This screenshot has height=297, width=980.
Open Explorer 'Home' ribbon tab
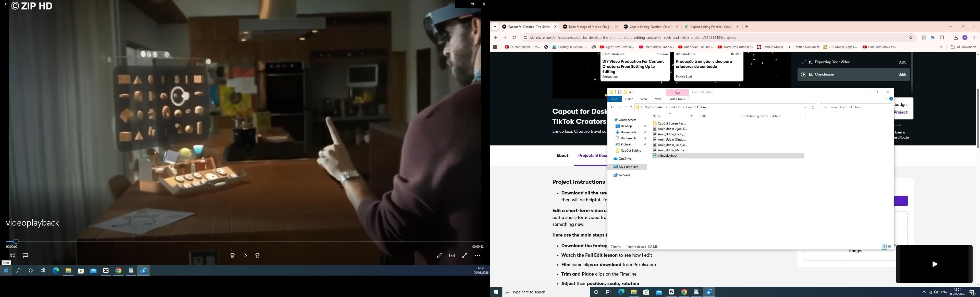coord(629,99)
